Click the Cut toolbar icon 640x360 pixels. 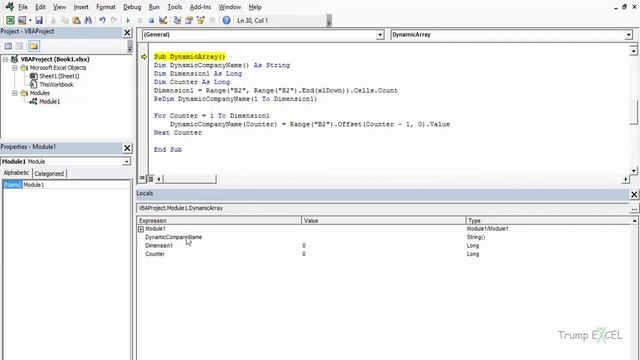[53, 20]
